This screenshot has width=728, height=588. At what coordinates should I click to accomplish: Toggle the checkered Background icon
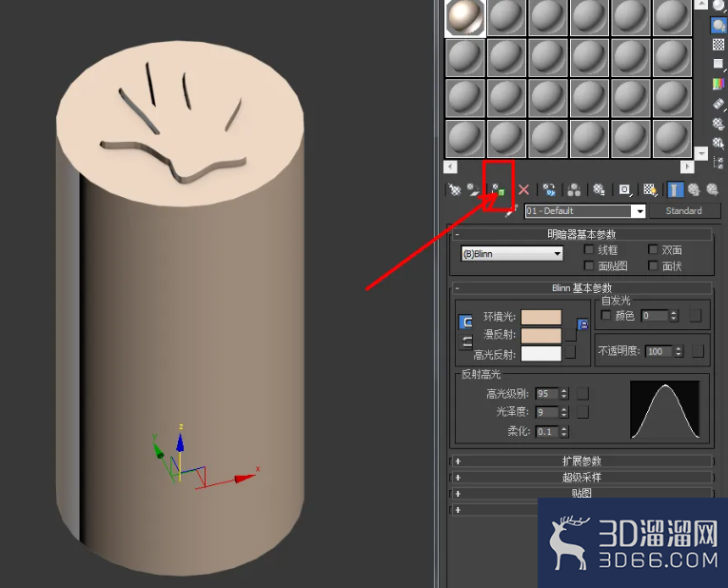tap(718, 45)
